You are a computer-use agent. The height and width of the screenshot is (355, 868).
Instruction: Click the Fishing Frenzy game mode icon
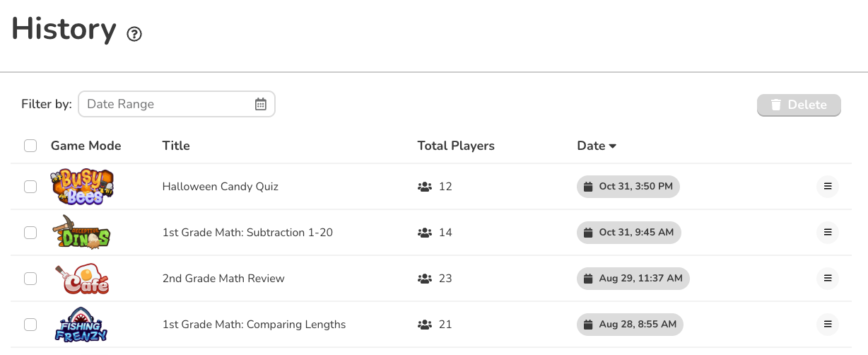[x=82, y=325]
